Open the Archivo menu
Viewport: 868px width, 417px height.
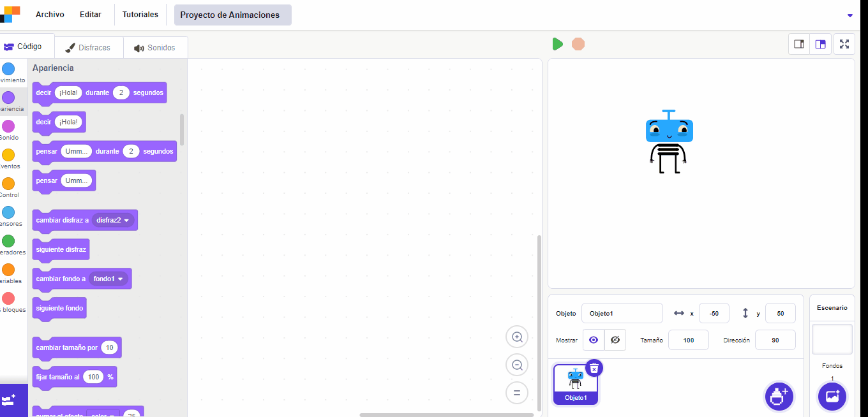coord(50,15)
